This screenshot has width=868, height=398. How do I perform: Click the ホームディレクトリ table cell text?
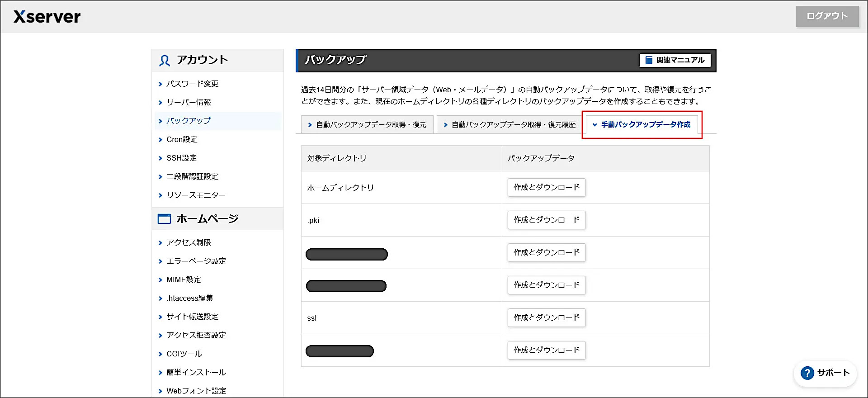coord(340,188)
